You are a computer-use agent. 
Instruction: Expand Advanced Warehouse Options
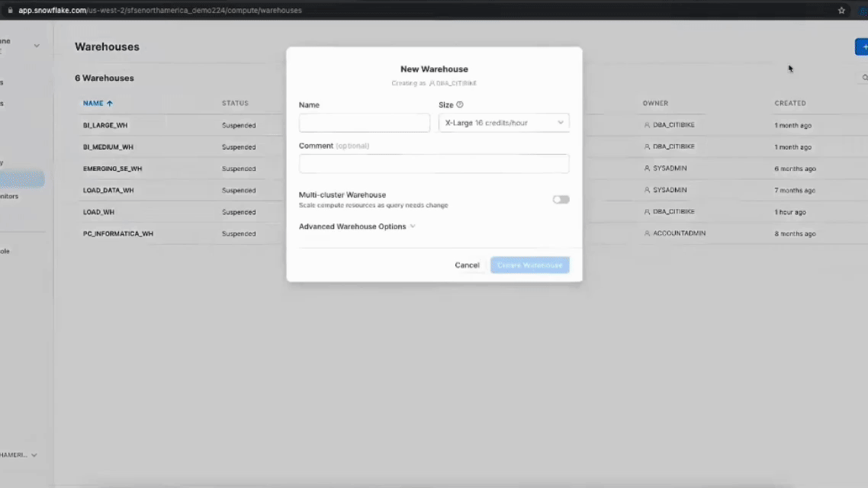tap(357, 226)
